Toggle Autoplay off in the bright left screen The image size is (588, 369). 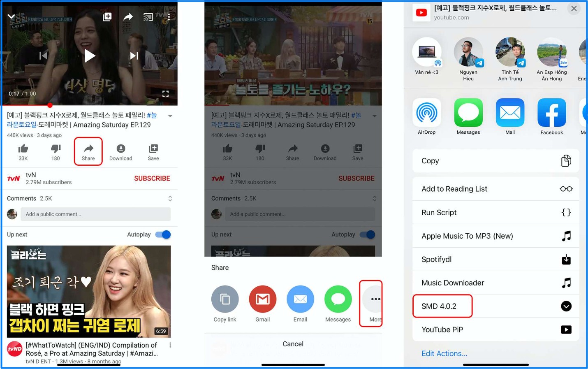(x=163, y=234)
